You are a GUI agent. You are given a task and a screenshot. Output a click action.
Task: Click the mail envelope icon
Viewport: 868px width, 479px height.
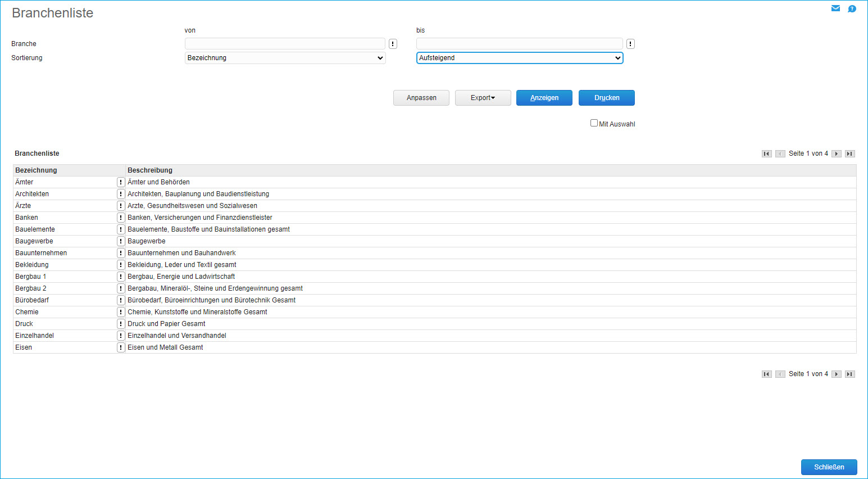pos(835,8)
